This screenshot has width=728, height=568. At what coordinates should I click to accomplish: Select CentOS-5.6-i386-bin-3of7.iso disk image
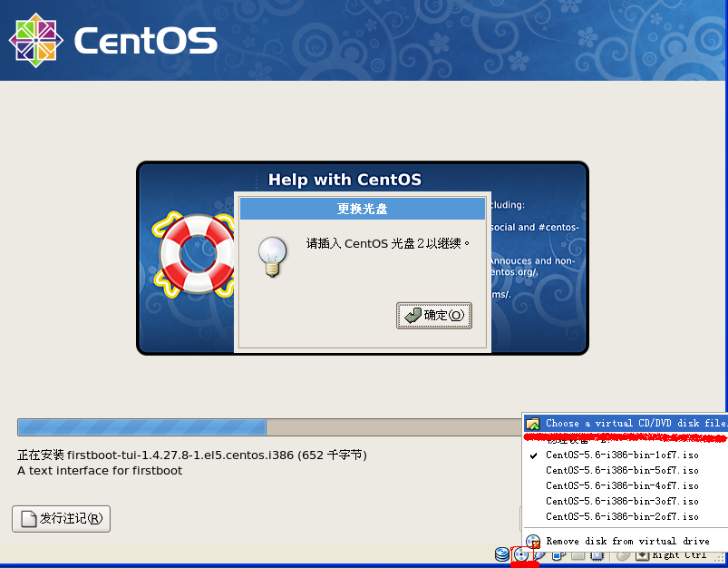pyautogui.click(x=626, y=501)
